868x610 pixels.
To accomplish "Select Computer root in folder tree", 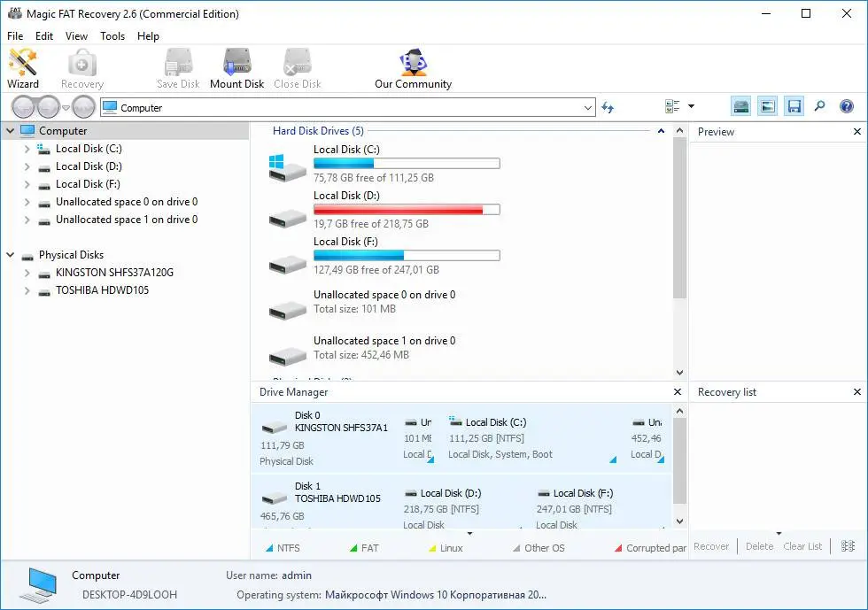I will (63, 131).
